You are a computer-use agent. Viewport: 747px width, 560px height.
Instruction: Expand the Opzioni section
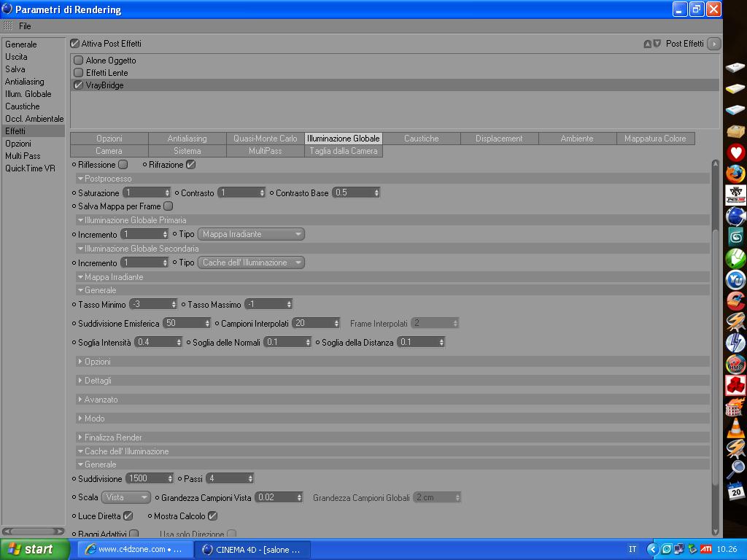click(x=80, y=362)
